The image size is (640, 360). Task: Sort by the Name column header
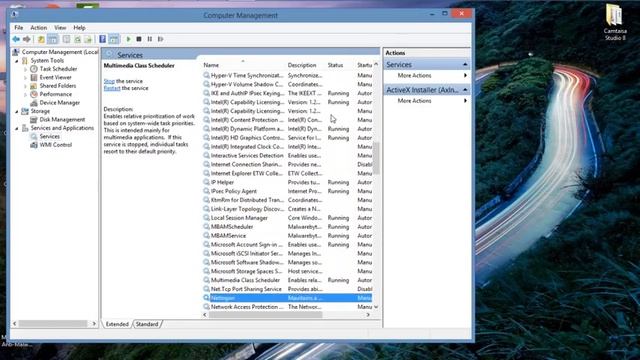(x=243, y=65)
